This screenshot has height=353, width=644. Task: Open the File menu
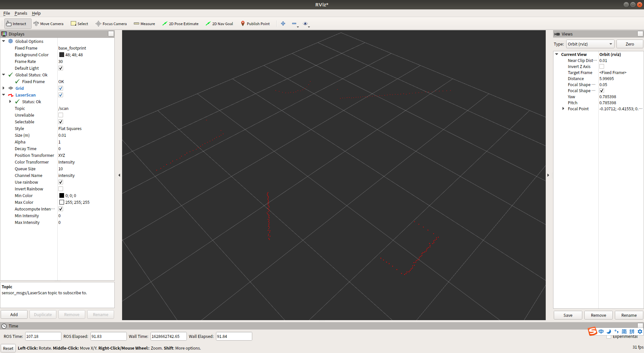click(7, 13)
